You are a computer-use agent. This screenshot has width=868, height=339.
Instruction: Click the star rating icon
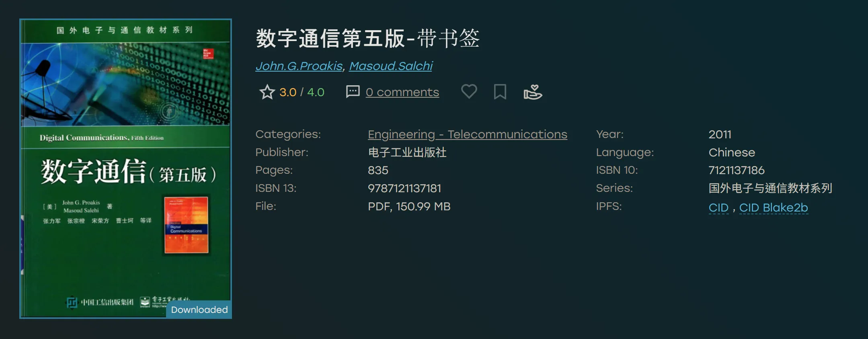tap(267, 92)
